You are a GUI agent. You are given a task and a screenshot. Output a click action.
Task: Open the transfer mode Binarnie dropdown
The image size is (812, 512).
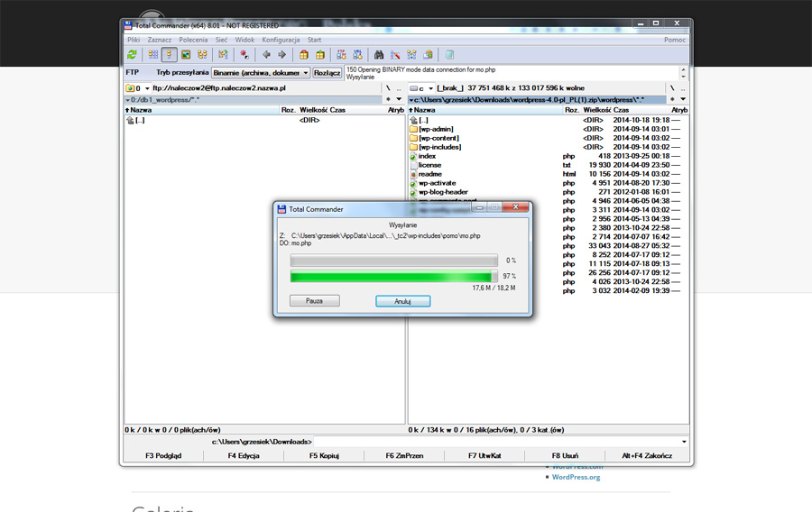[x=261, y=73]
